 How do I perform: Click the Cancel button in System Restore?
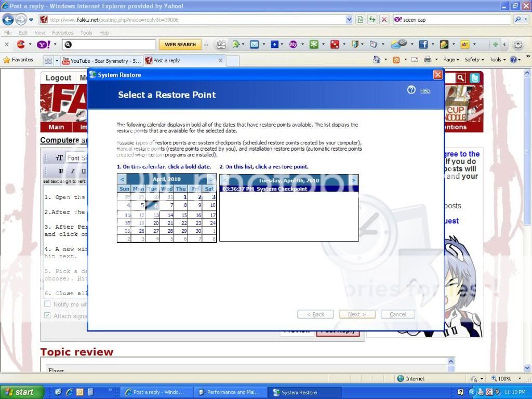pyautogui.click(x=397, y=314)
